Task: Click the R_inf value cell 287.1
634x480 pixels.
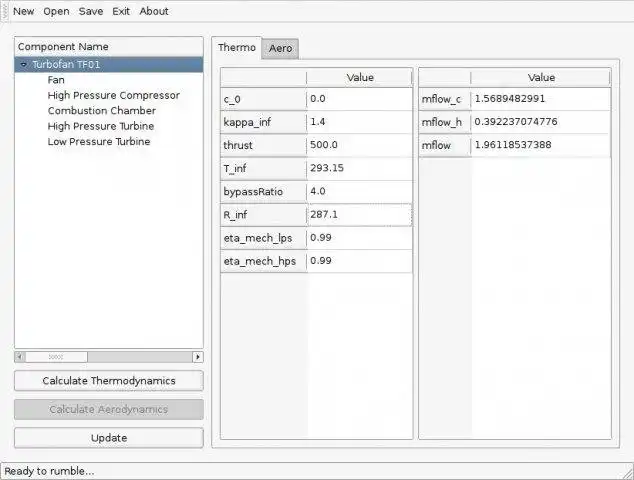Action: point(359,215)
